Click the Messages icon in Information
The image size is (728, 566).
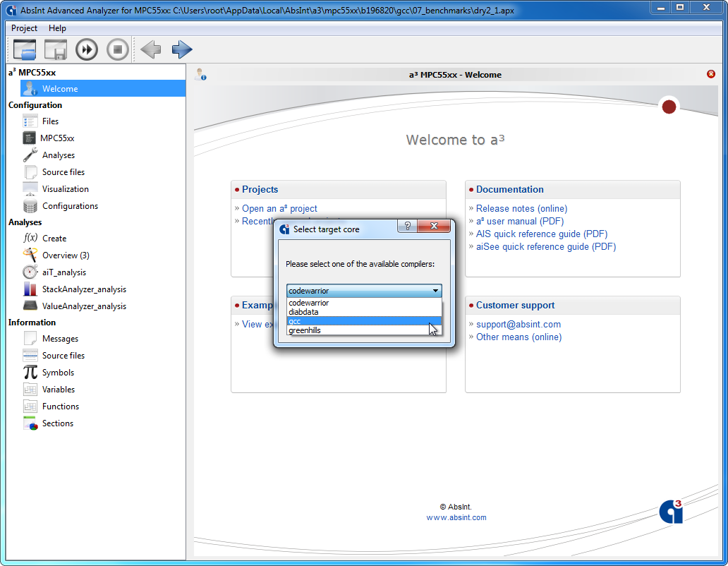tap(30, 339)
